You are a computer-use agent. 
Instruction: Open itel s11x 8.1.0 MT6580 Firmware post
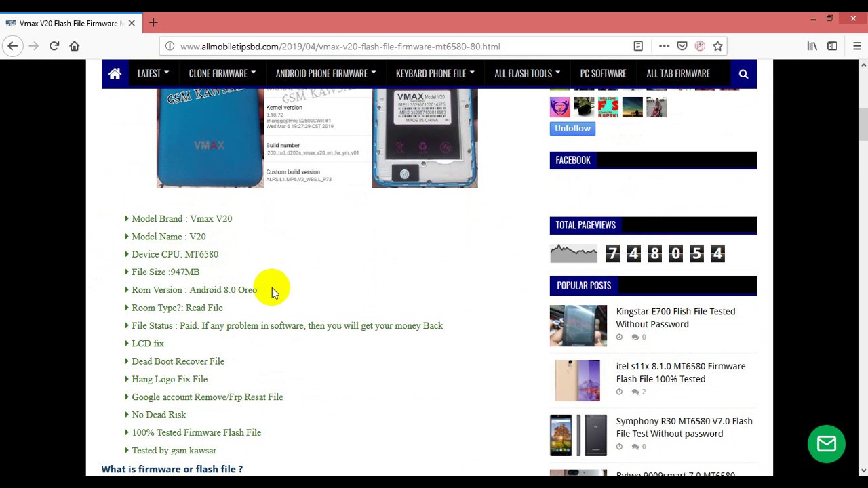681,373
